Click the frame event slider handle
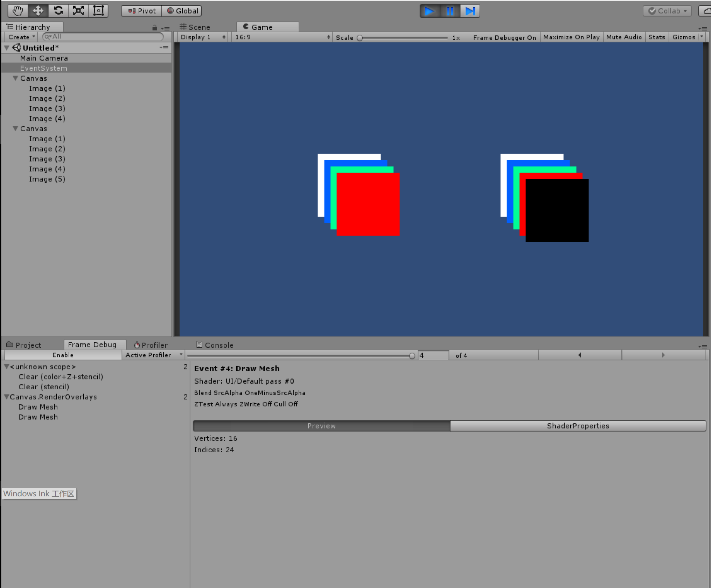The width and height of the screenshot is (711, 588). tap(412, 356)
